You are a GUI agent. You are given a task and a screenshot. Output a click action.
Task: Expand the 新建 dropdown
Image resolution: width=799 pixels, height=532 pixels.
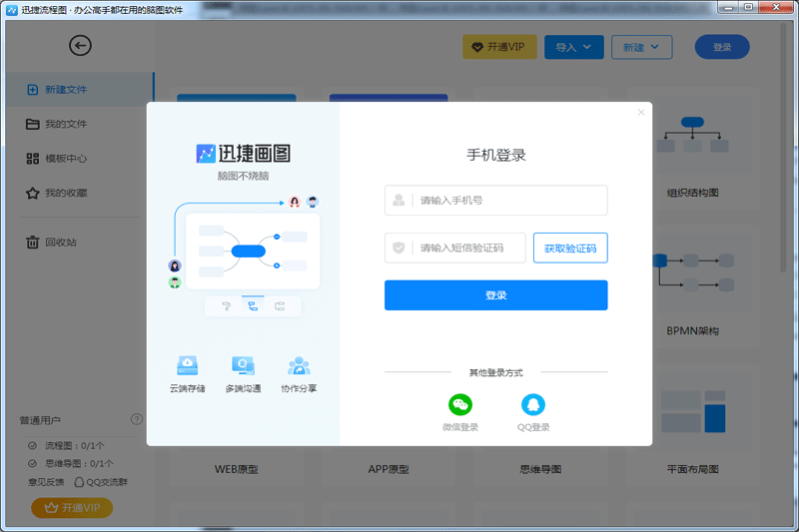pyautogui.click(x=642, y=47)
